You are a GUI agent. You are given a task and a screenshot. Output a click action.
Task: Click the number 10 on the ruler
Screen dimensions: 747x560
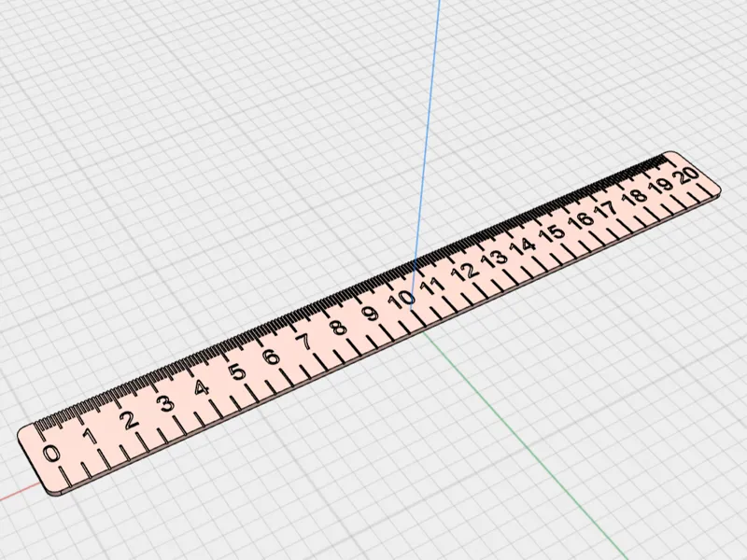point(402,299)
